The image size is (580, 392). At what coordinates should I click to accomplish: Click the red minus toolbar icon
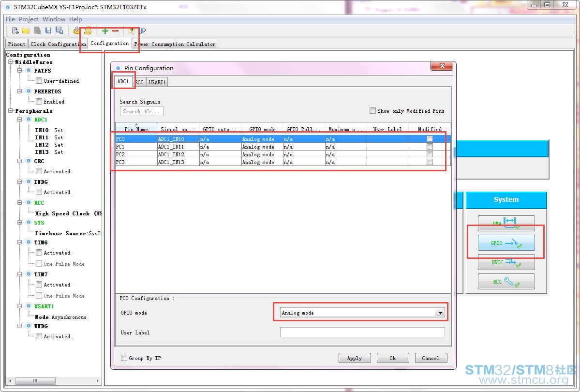116,30
